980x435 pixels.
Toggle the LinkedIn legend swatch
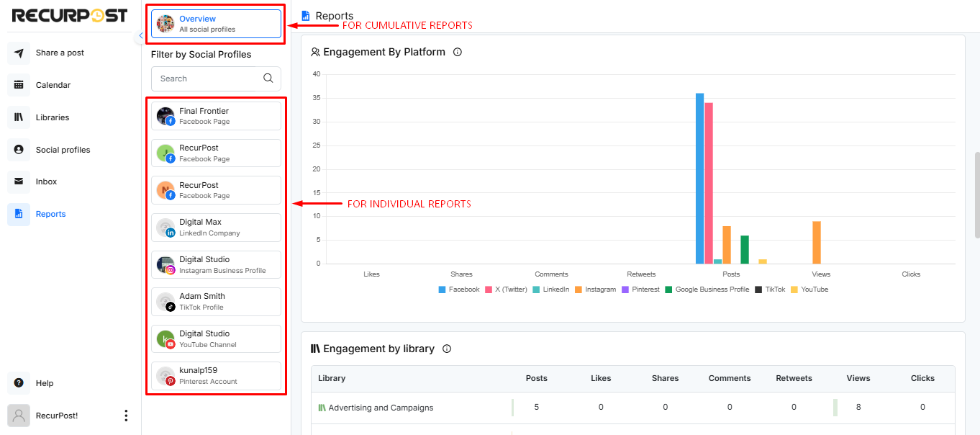[536, 290]
